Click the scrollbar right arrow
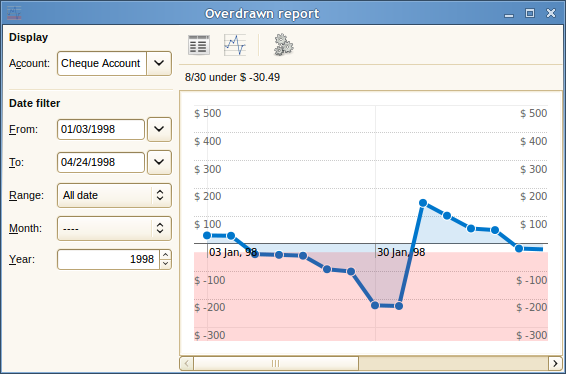 click(x=555, y=363)
